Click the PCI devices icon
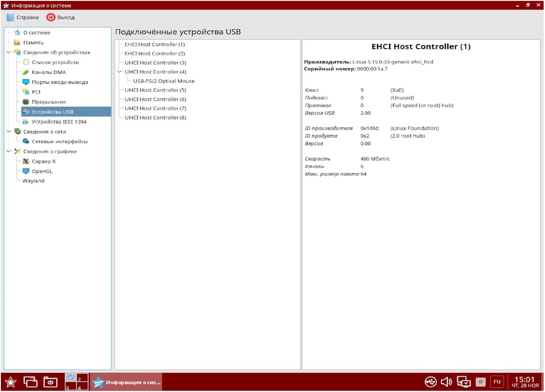Image resolution: width=545 pixels, height=392 pixels. coord(26,92)
